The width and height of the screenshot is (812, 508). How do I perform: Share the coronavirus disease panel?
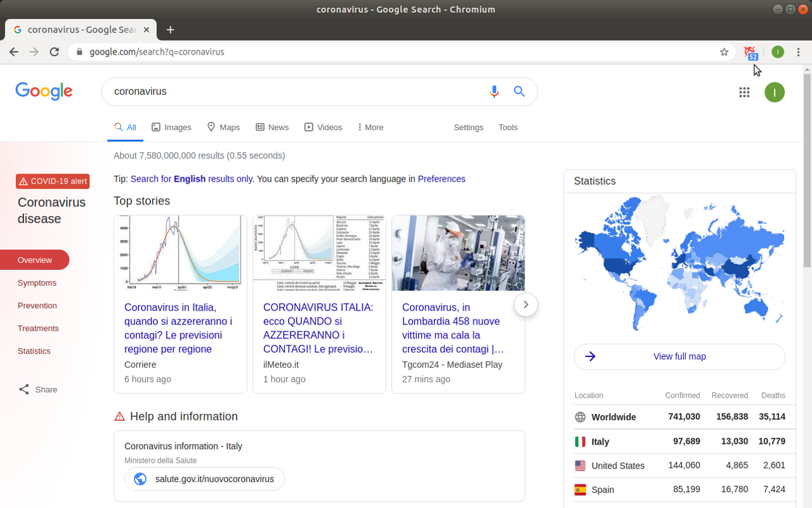(38, 389)
